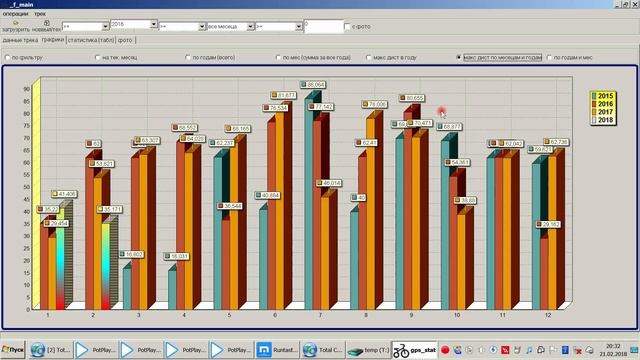Click the 41.406 value label
The width and height of the screenshot is (640, 360).
[64, 194]
